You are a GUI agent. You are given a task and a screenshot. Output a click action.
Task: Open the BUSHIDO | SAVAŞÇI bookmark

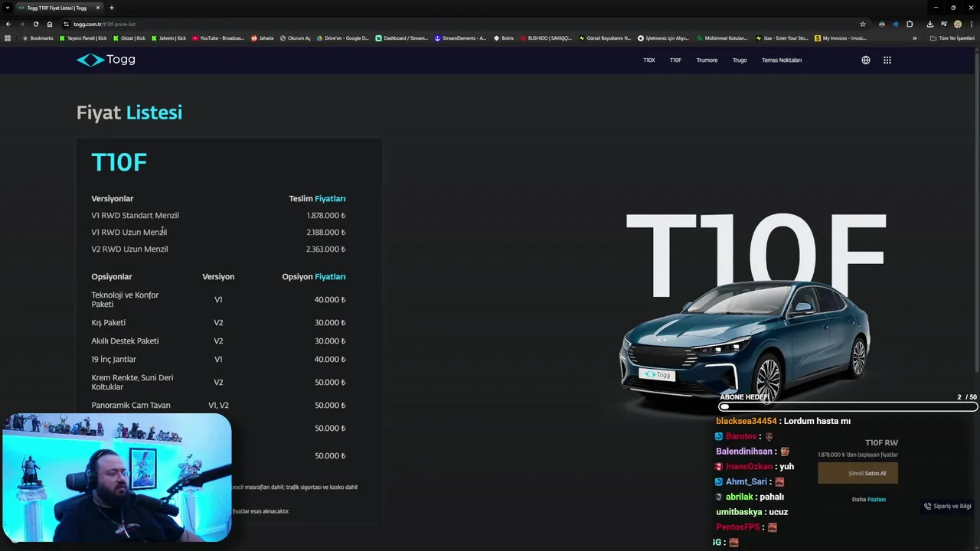pos(546,37)
